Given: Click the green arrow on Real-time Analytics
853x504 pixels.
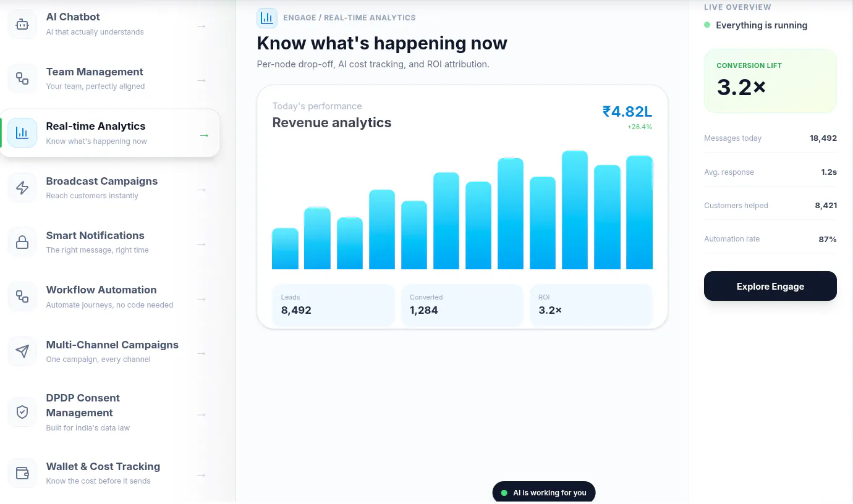Looking at the screenshot, I should (x=204, y=135).
